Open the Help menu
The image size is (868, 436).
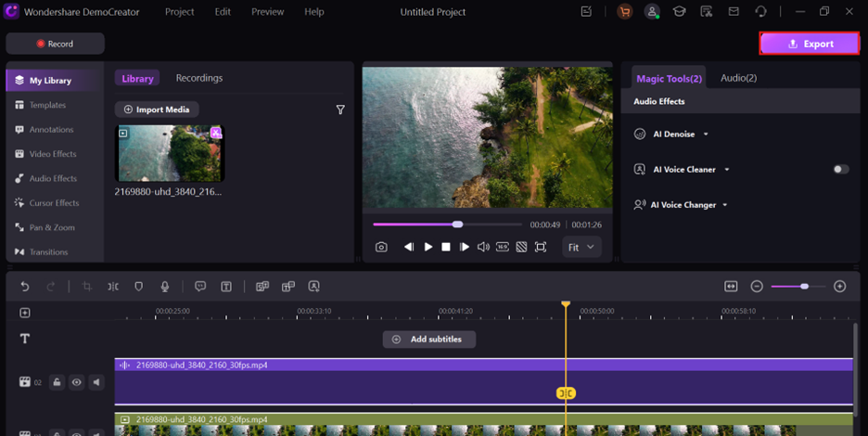click(x=313, y=12)
